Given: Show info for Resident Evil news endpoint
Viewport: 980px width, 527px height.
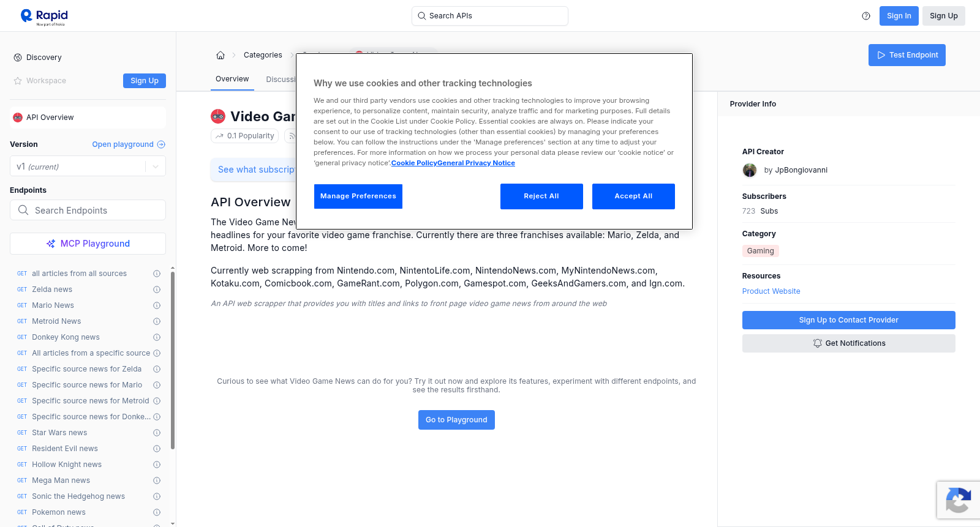Looking at the screenshot, I should [157, 449].
